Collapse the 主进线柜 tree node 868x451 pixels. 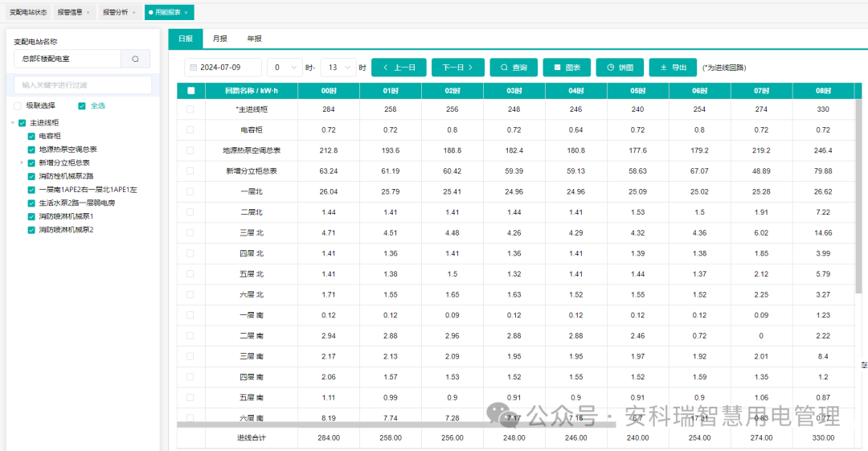coord(13,123)
